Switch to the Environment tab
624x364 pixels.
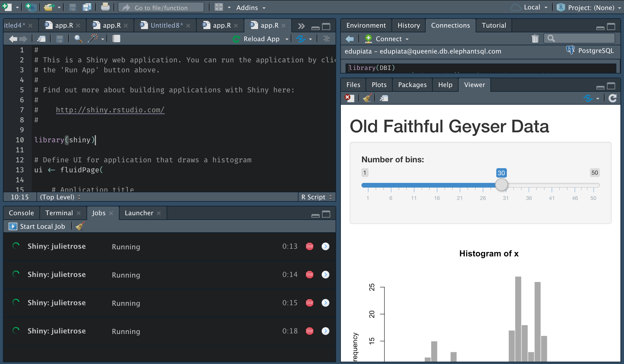click(x=366, y=26)
